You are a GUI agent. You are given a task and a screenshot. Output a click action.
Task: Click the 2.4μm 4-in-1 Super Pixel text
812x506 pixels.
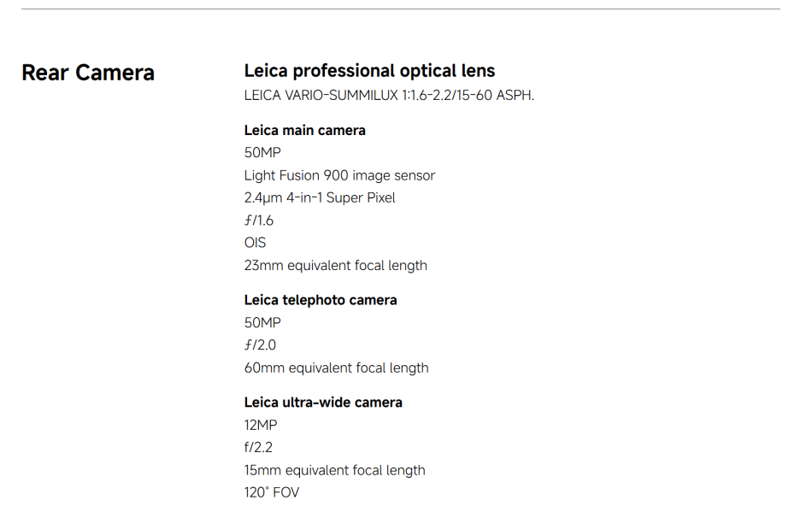point(320,197)
